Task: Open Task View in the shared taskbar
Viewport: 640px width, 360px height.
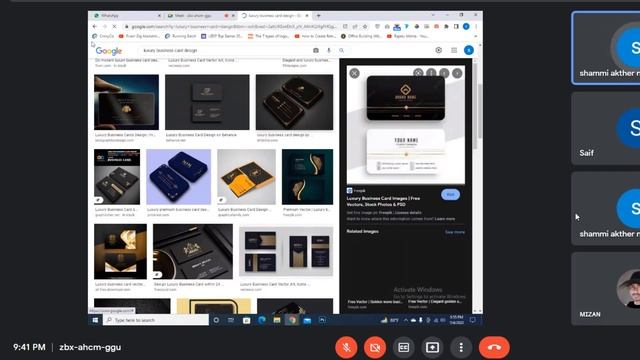Action: [231, 320]
